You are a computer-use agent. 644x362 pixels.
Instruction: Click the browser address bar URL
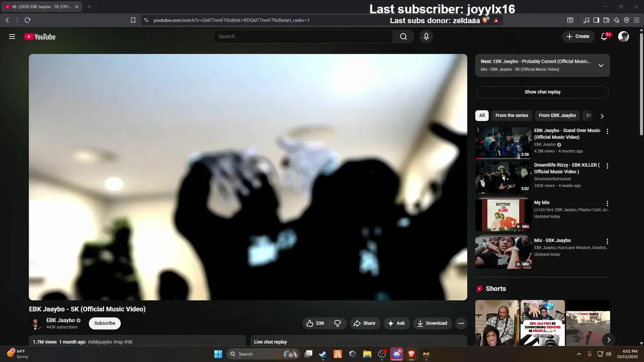point(231,20)
